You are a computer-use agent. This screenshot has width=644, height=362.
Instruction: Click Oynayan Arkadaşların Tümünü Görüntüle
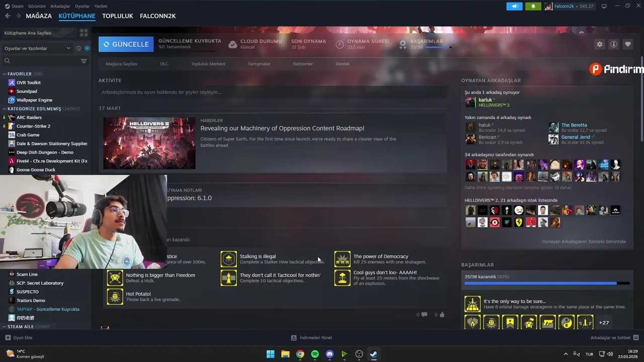[x=584, y=242]
